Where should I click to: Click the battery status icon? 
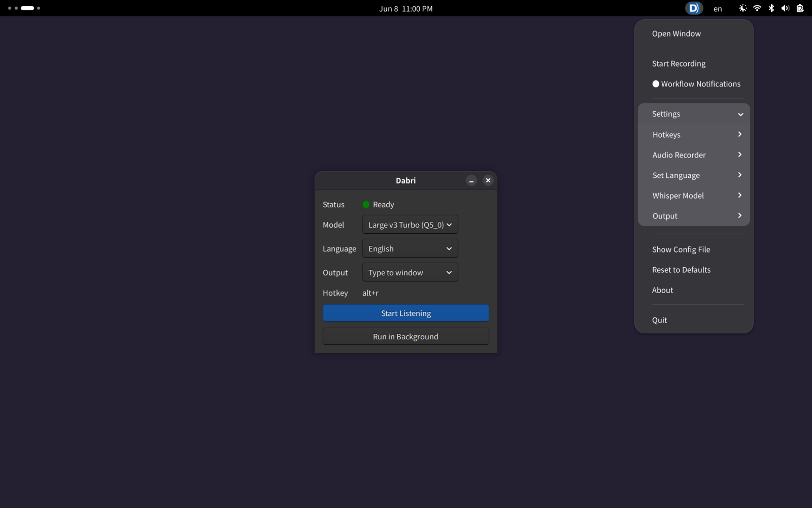[x=800, y=8]
